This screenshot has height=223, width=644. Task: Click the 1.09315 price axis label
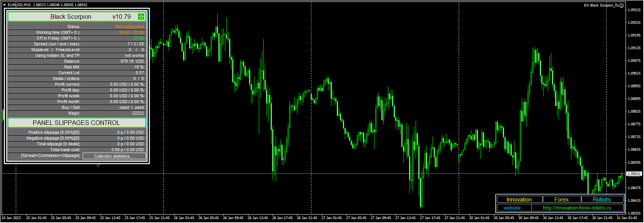click(x=634, y=10)
